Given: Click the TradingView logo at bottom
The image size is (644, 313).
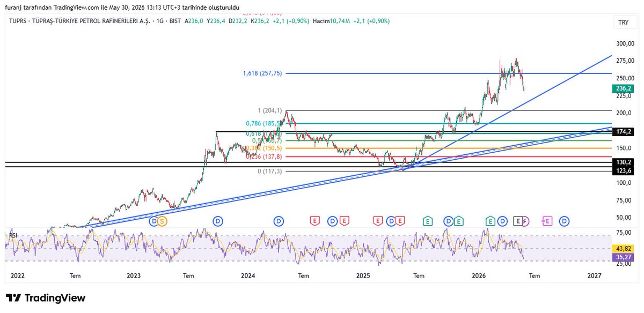Looking at the screenshot, I should tap(46, 298).
